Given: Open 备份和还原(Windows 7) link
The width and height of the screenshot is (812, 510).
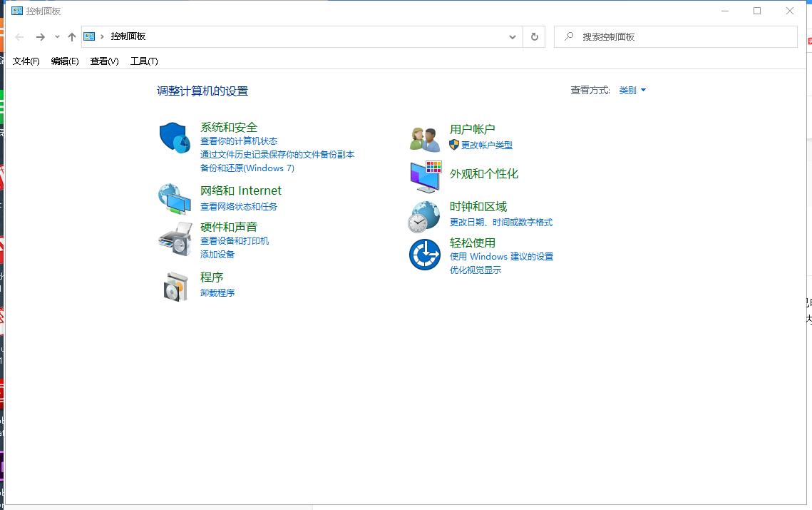Looking at the screenshot, I should pyautogui.click(x=247, y=168).
